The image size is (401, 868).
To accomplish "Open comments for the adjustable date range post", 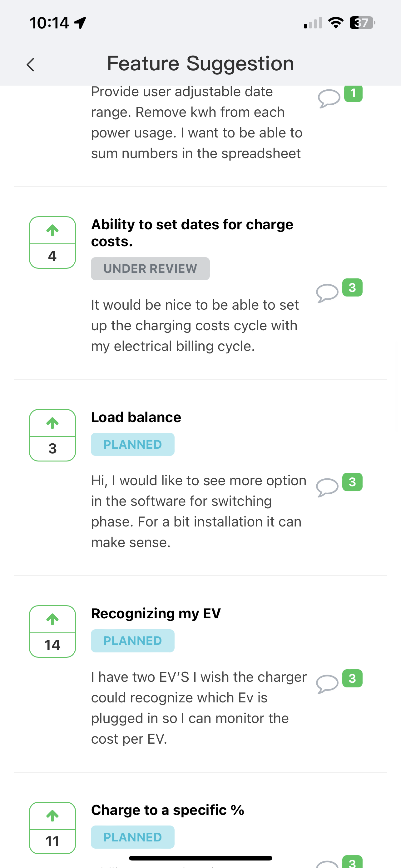I will click(x=329, y=98).
